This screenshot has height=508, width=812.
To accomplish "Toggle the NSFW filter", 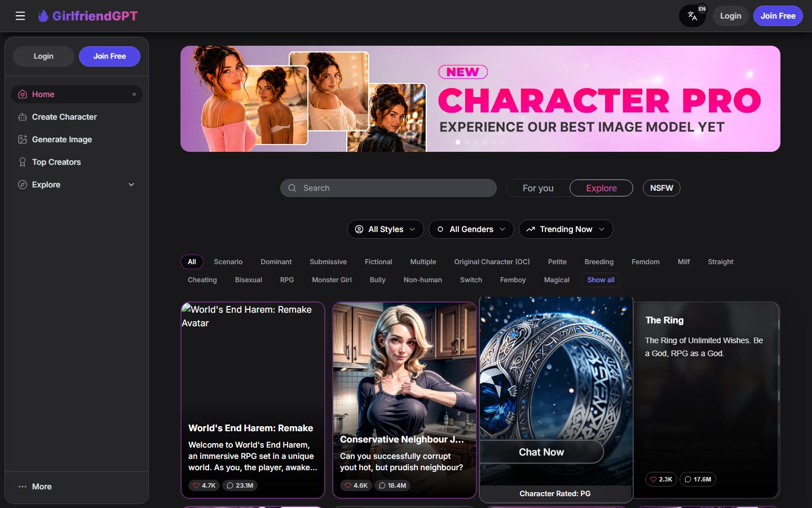I will [661, 188].
